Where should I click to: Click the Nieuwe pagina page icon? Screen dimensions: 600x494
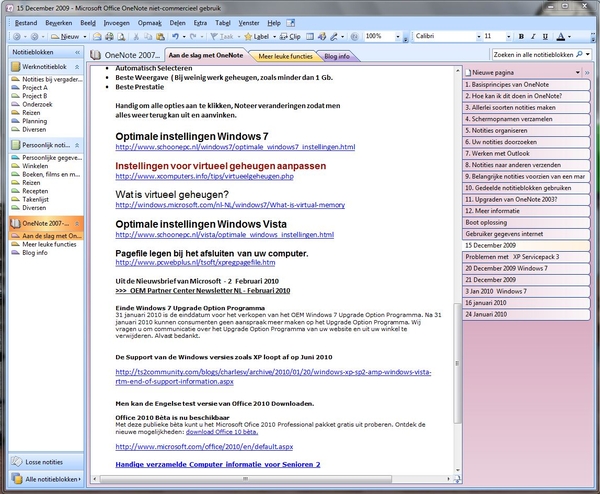tap(468, 72)
